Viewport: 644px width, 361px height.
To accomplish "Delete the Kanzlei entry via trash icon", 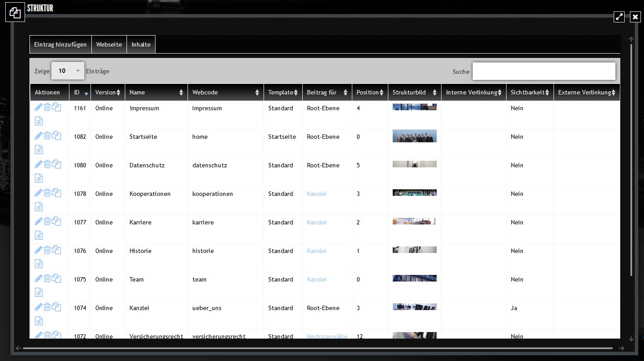I will point(47,307).
